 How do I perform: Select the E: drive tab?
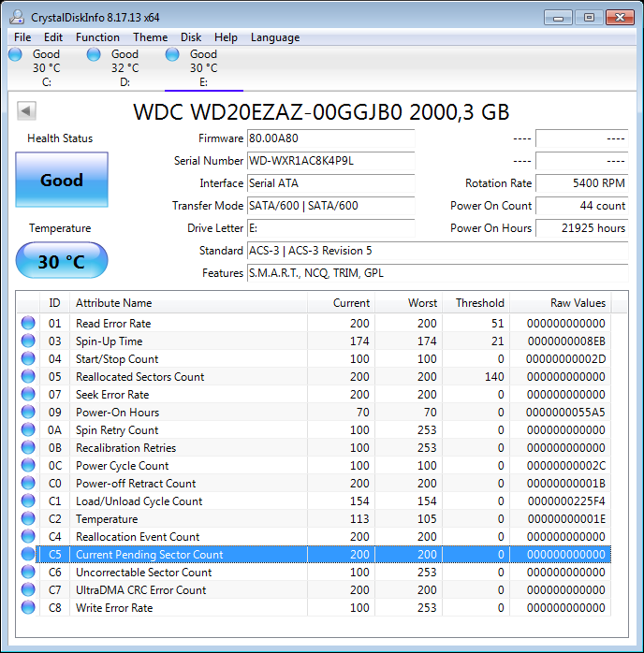click(x=204, y=68)
